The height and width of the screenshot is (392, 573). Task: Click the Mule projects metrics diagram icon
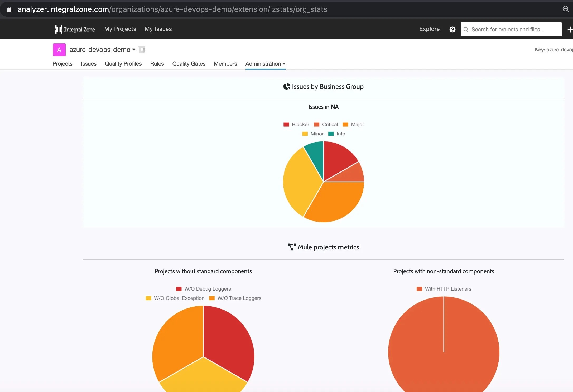click(292, 247)
